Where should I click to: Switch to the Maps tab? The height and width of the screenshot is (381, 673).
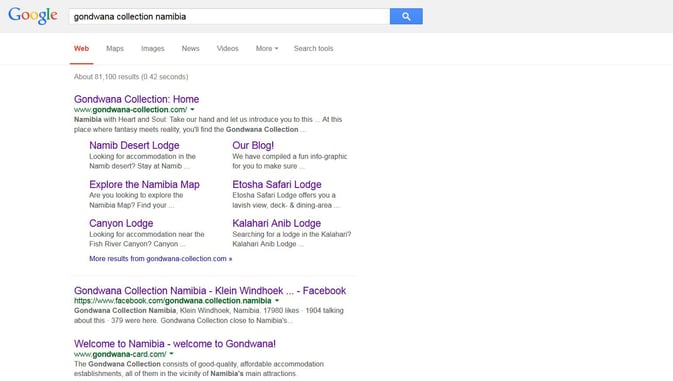point(115,48)
